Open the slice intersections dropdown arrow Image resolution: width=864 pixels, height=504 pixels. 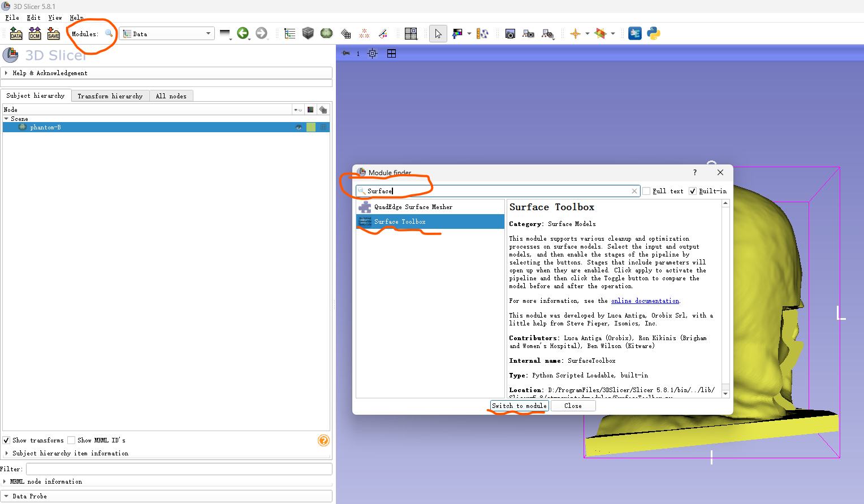tap(613, 34)
